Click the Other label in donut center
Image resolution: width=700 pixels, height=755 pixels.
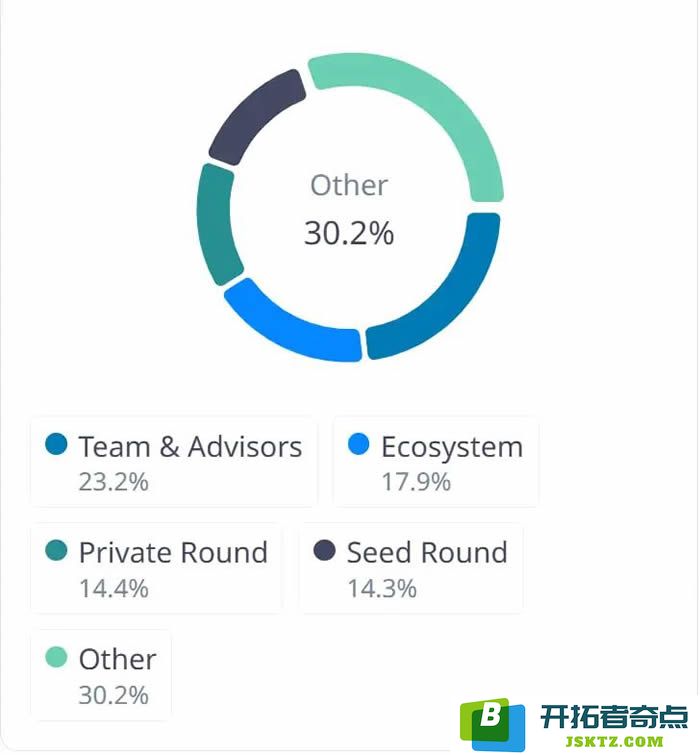[x=349, y=185]
